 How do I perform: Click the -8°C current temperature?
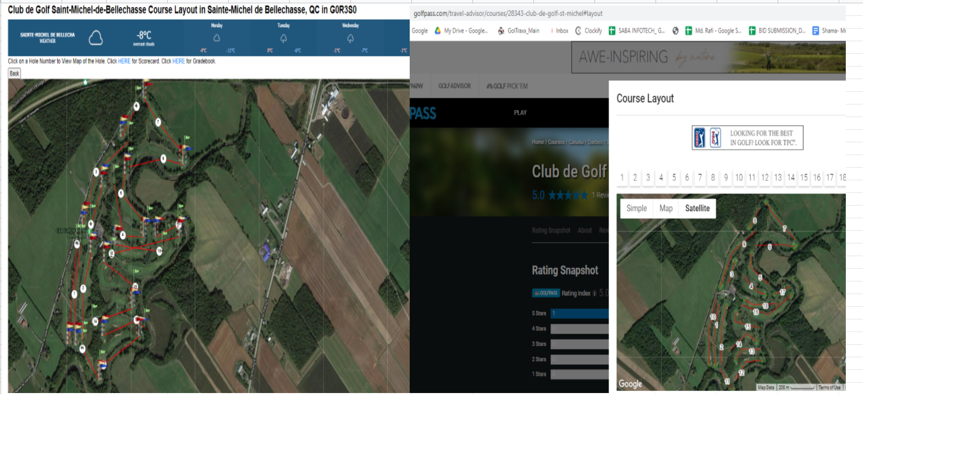point(144,35)
